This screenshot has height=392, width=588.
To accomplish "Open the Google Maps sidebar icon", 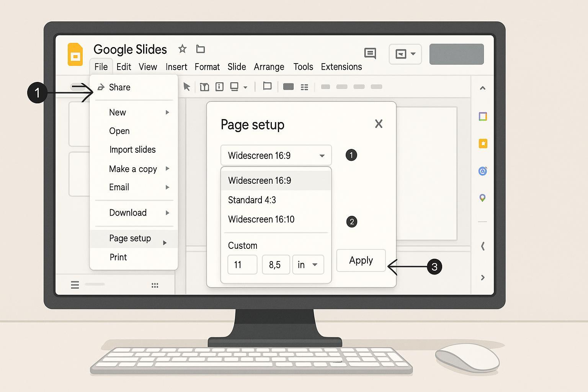I will 482,198.
